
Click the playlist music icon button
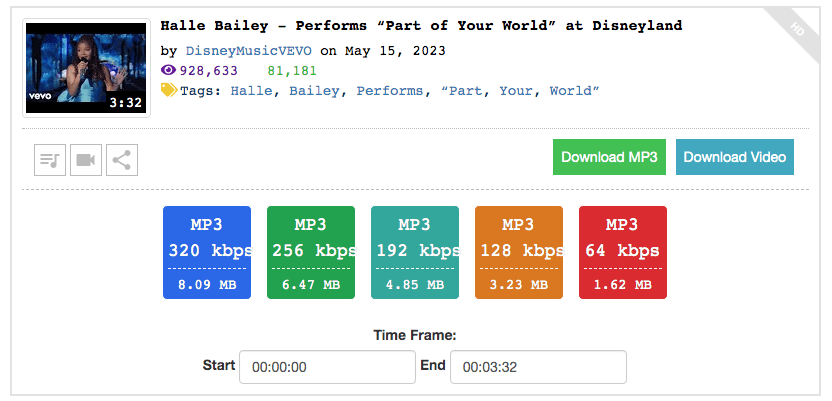[50, 160]
